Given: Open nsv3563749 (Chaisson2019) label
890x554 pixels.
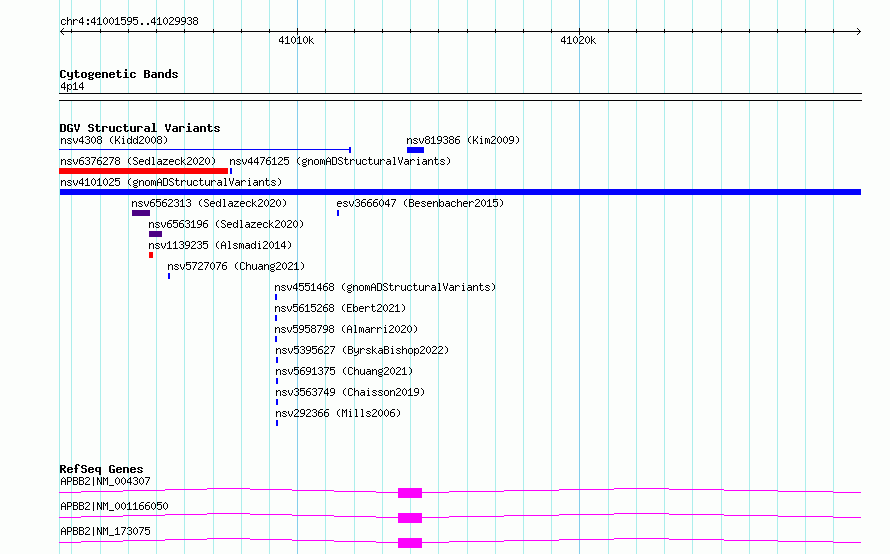Looking at the screenshot, I should pos(350,392).
